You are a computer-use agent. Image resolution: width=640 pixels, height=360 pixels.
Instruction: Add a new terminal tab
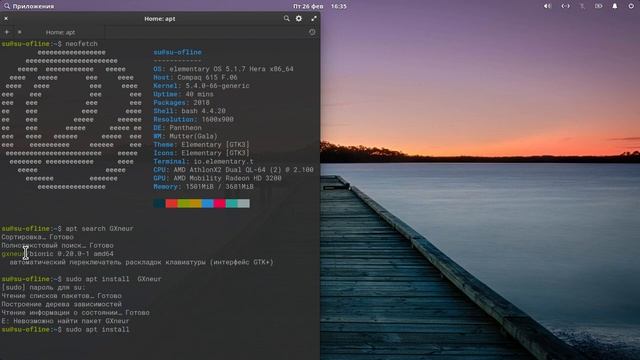[7, 32]
